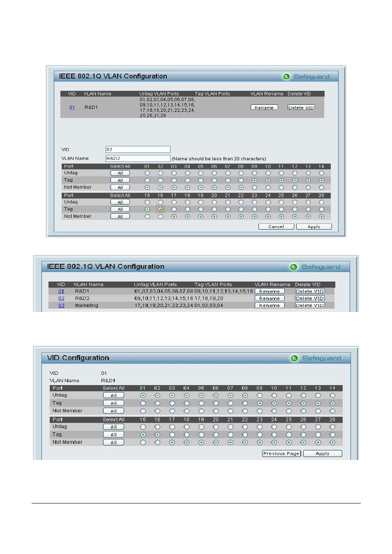The image size is (392, 554).
Task: In VID Configuration, select Tag for port 14
Action: tap(332, 403)
